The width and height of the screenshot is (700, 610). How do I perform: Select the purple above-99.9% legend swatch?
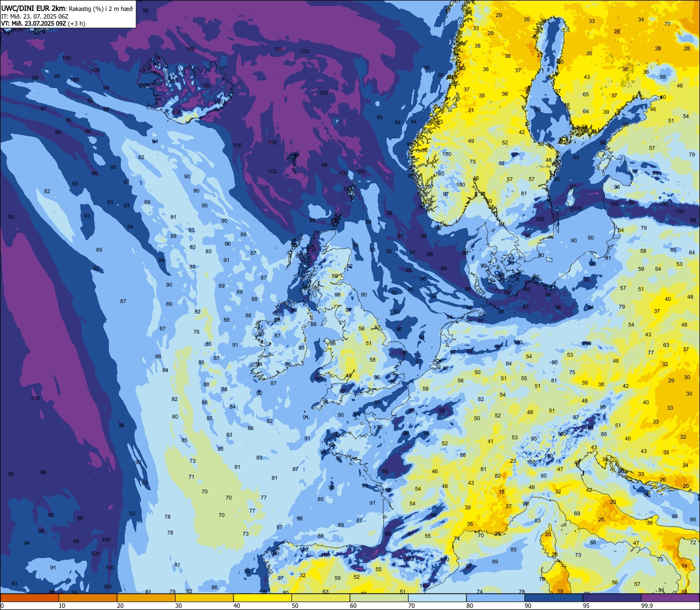pyautogui.click(x=670, y=598)
